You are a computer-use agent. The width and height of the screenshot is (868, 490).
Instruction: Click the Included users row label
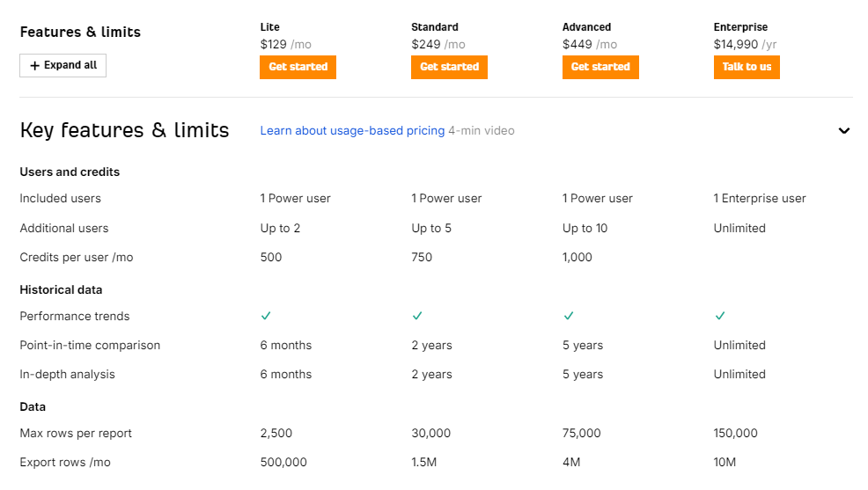pyautogui.click(x=61, y=198)
